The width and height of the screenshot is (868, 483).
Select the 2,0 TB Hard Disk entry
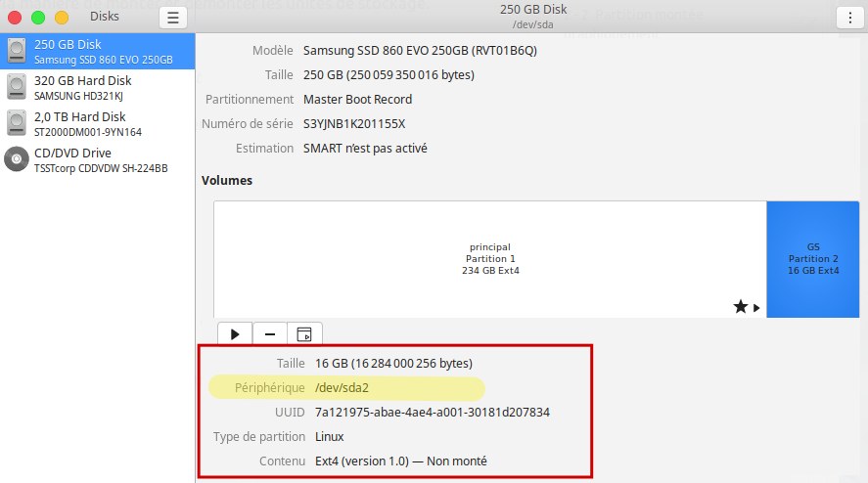[x=98, y=124]
